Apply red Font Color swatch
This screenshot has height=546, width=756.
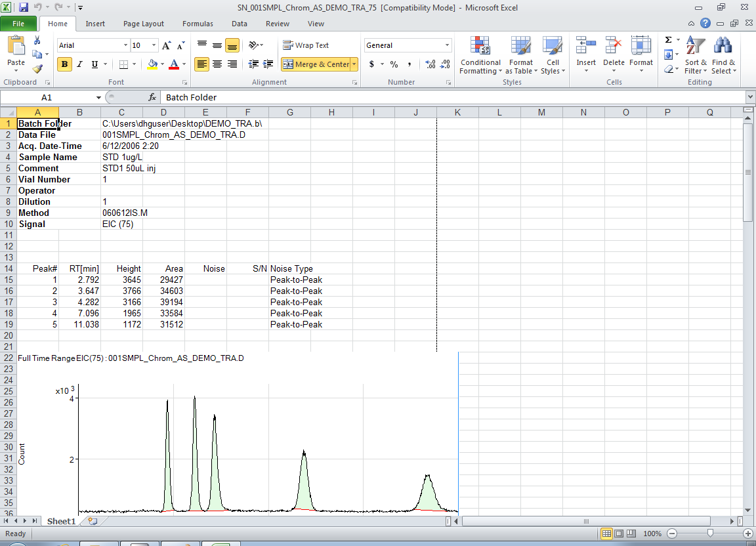tap(174, 64)
